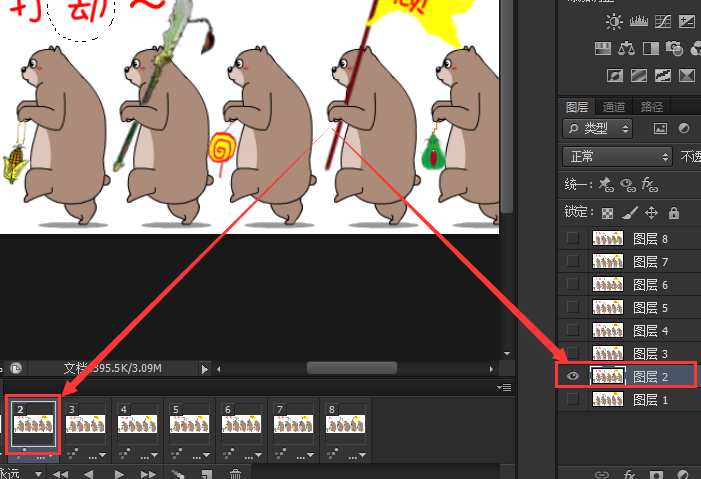Add a Threshold adjustment (stair-step icon)

[x=663, y=75]
